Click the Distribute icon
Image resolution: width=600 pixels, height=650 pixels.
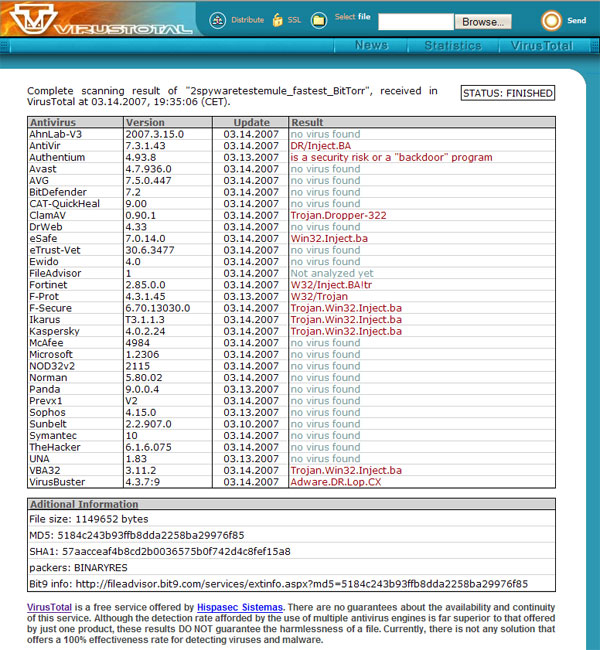click(x=218, y=20)
